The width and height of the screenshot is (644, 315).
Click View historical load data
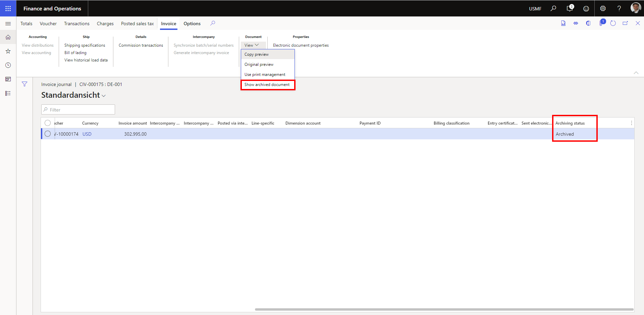[x=86, y=60]
